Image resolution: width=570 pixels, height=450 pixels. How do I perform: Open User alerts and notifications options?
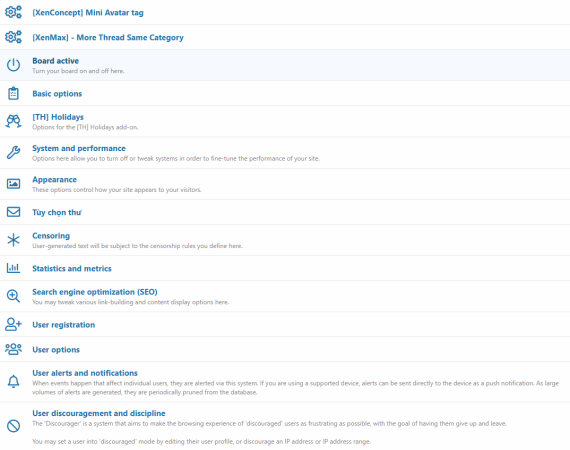[85, 373]
